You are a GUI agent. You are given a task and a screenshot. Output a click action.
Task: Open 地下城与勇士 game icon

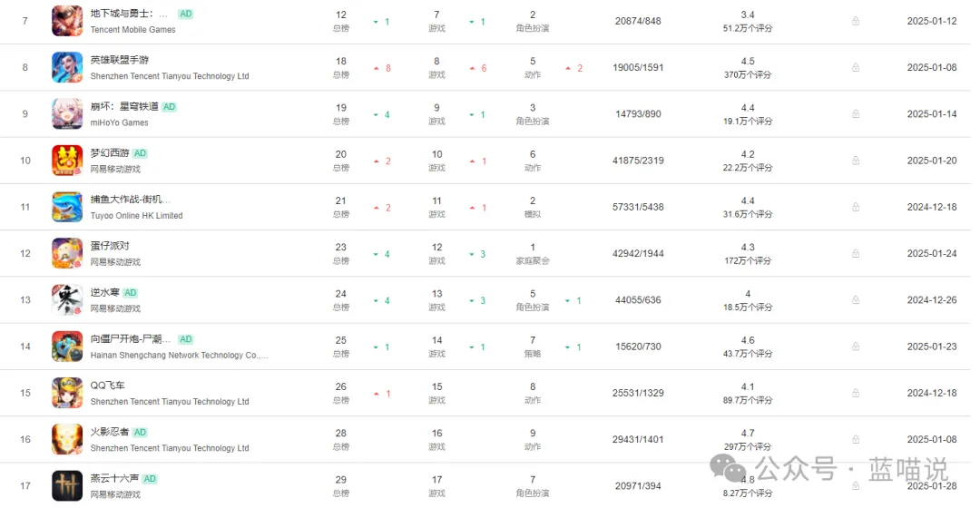[x=67, y=21]
